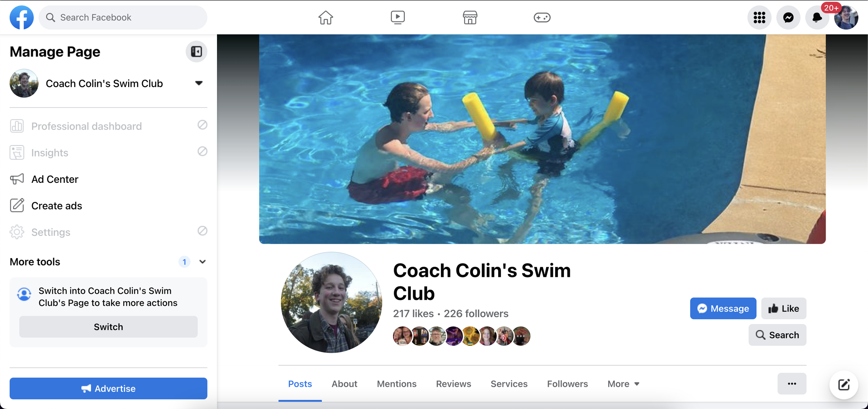Image resolution: width=868 pixels, height=409 pixels.
Task: Open the Gaming controller icon
Action: point(542,17)
